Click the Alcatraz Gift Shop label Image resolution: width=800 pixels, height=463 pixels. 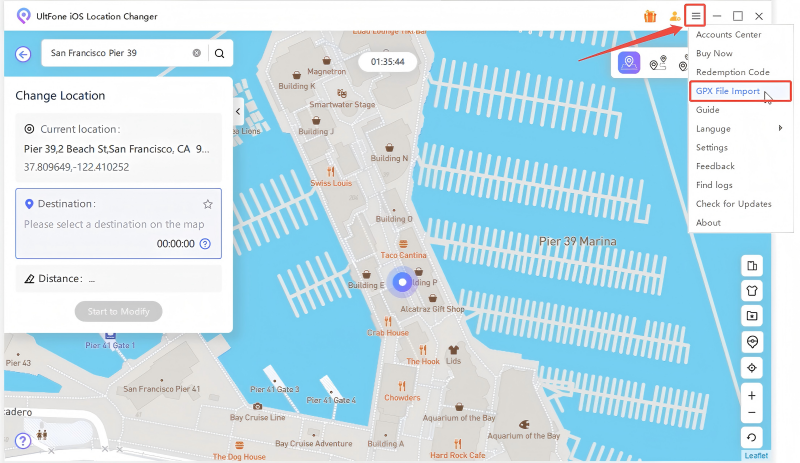(432, 309)
